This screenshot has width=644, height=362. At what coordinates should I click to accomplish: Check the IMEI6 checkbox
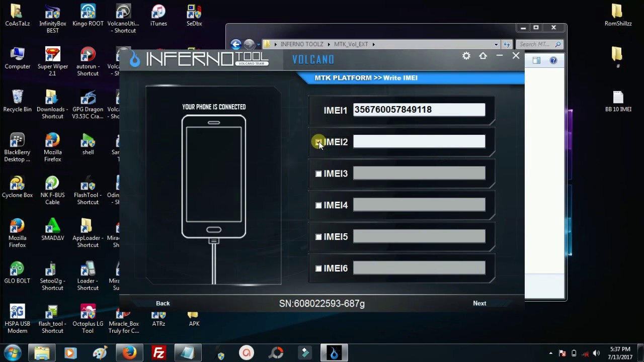(318, 268)
